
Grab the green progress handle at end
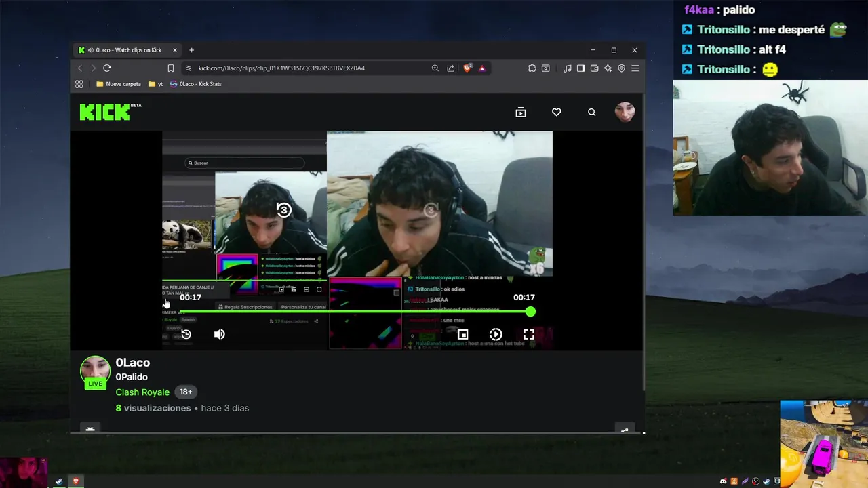point(530,312)
